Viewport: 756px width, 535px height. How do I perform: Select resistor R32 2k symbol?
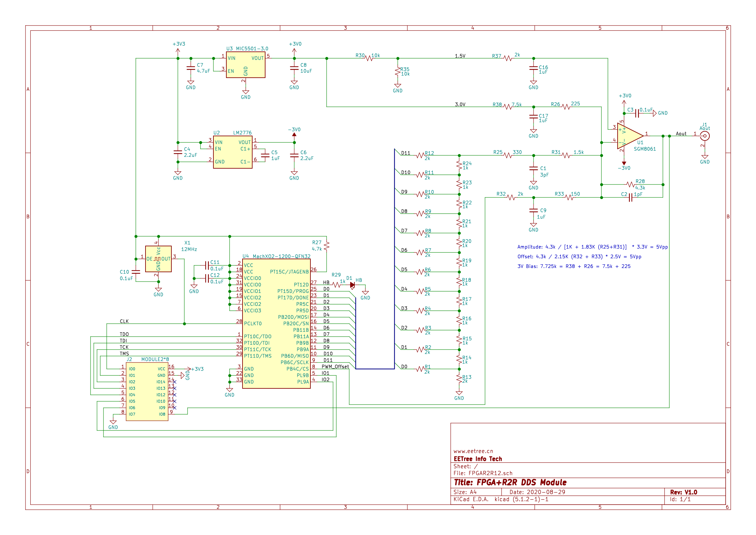click(511, 197)
